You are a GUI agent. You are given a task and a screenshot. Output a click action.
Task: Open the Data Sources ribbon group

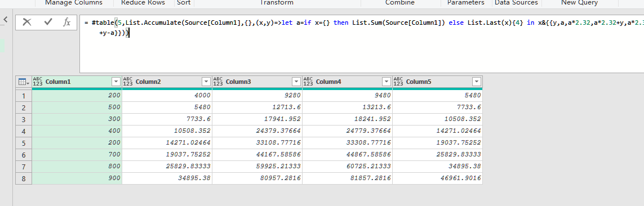click(516, 3)
